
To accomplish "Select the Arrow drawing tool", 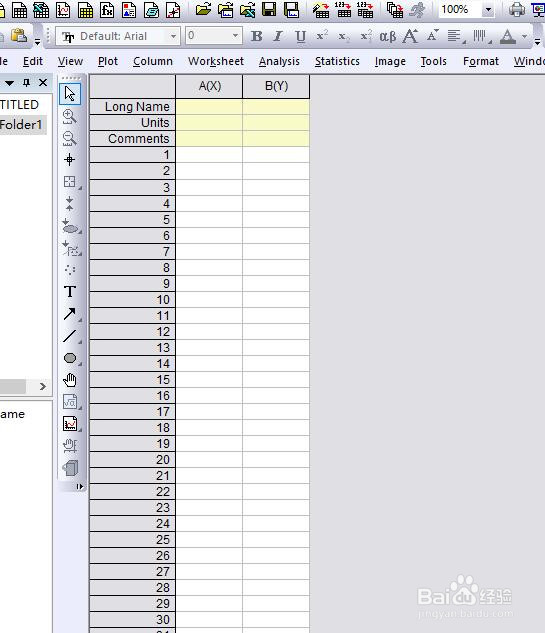I will coord(70,314).
